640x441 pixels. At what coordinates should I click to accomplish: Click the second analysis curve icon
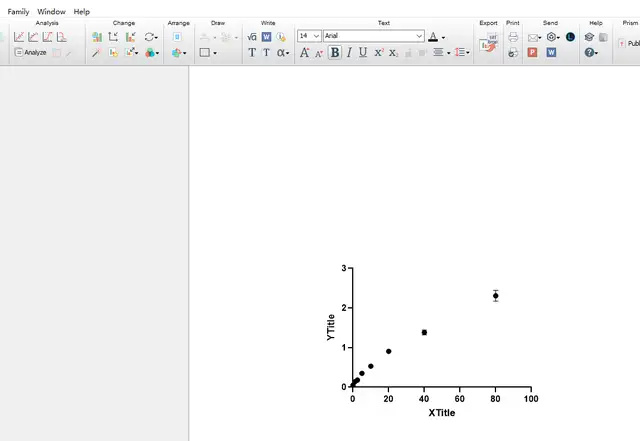[33, 37]
